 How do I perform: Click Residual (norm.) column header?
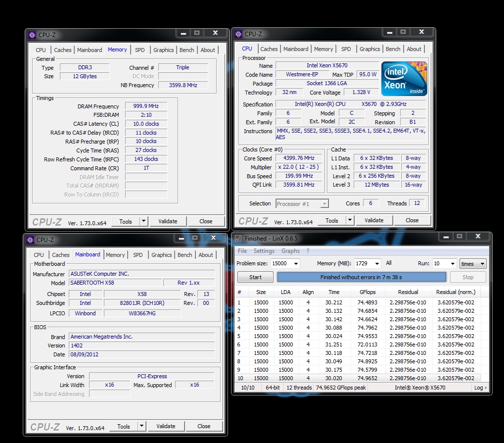[x=456, y=292]
